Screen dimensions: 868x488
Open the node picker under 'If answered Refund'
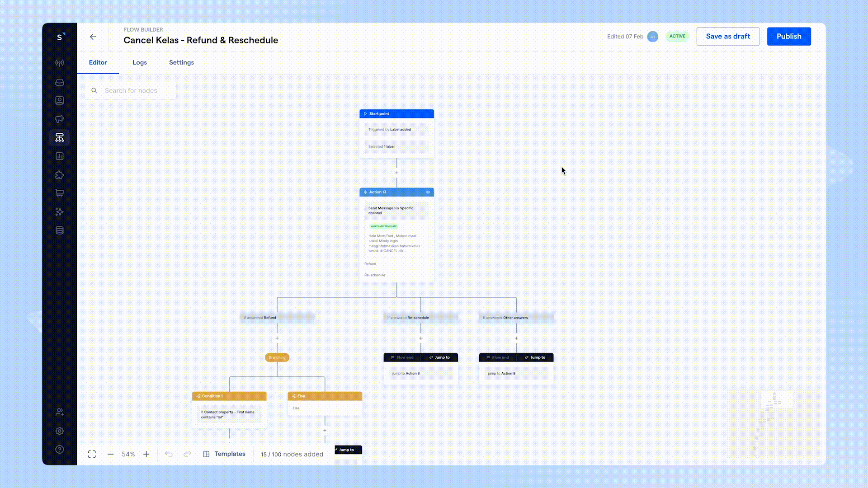277,338
